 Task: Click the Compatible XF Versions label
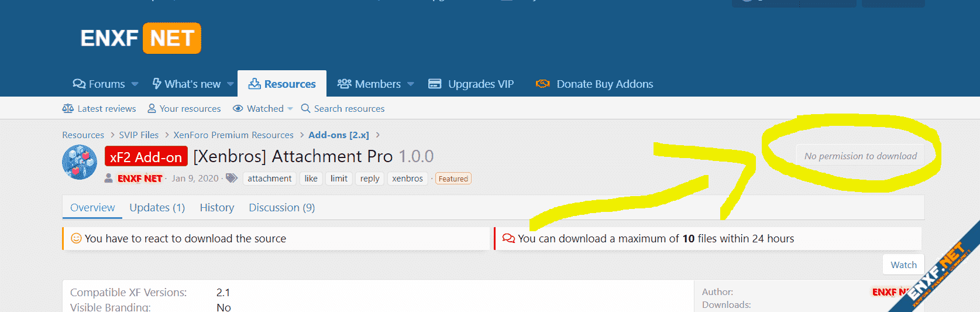pos(129,292)
